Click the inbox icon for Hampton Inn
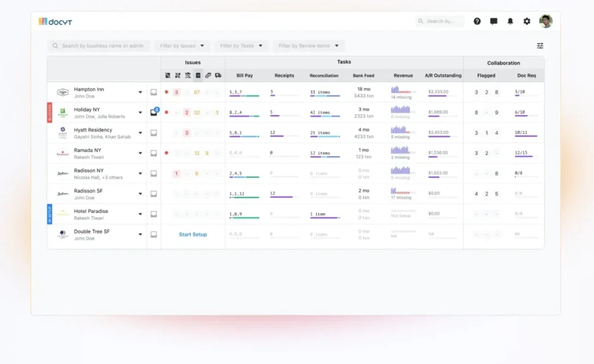 coord(154,92)
